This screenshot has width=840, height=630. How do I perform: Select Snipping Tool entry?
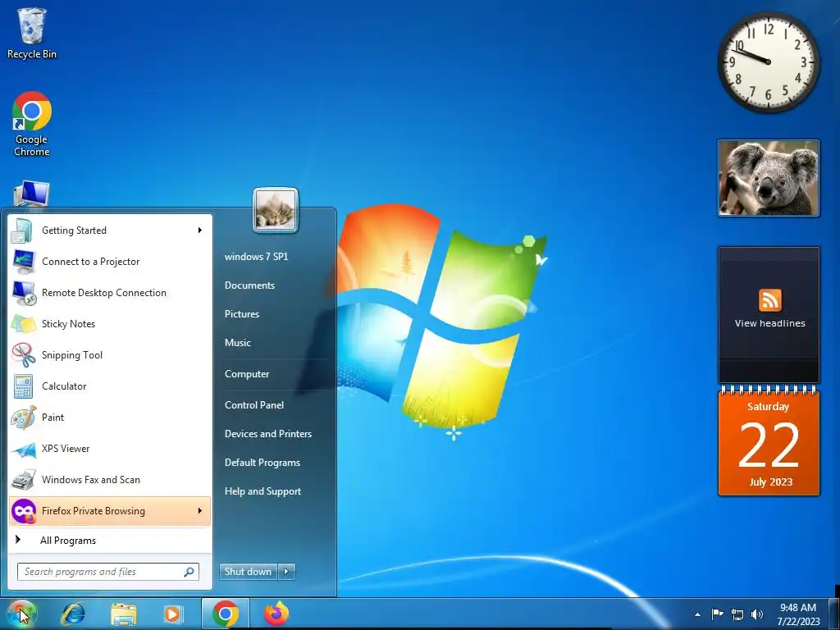pos(110,354)
